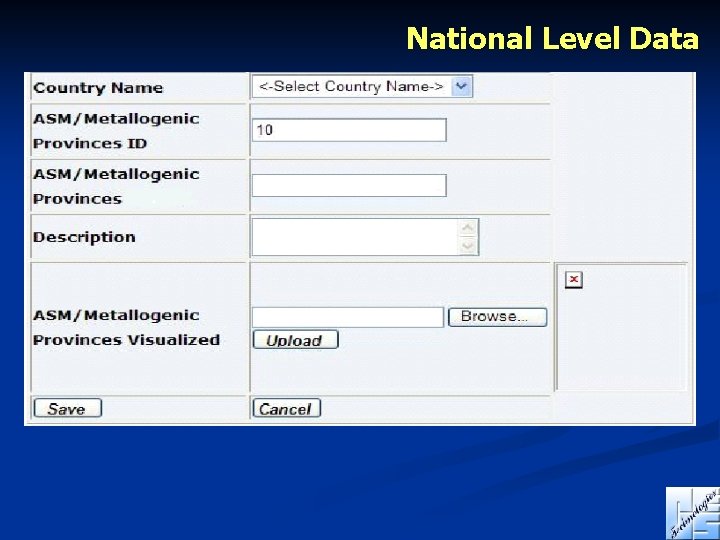This screenshot has height=540, width=720.
Task: Click the file path field beside Browse
Action: click(348, 317)
